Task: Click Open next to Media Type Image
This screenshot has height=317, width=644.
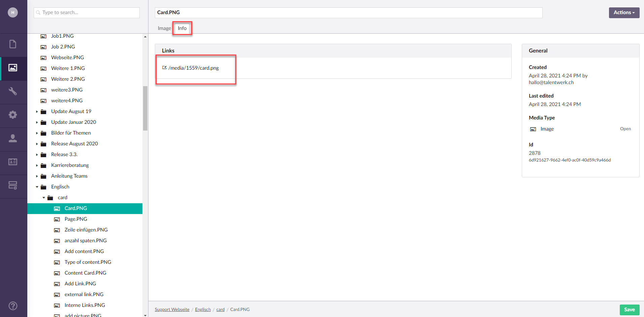Action: [x=625, y=129]
